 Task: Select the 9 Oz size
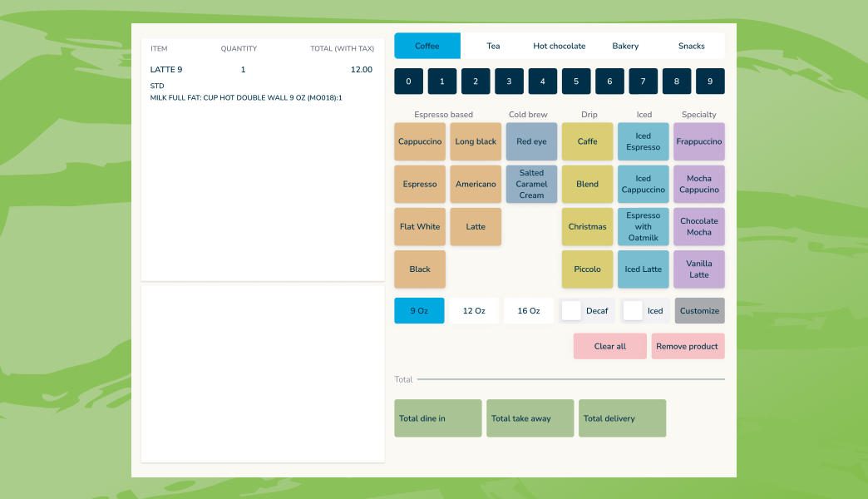(x=419, y=311)
